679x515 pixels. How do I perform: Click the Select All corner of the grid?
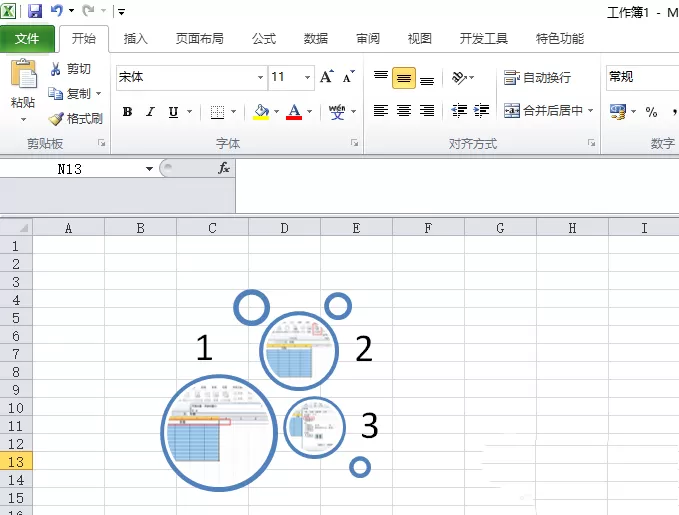tap(16, 227)
